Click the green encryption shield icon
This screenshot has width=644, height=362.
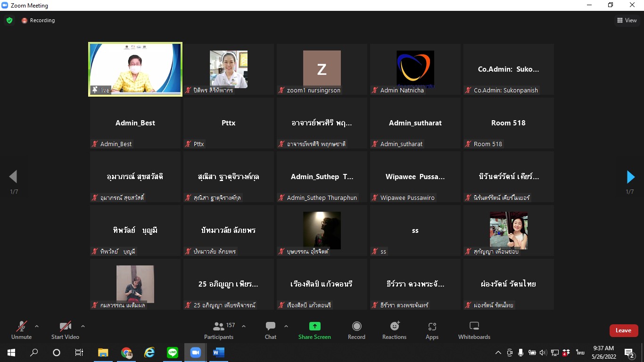coord(9,20)
